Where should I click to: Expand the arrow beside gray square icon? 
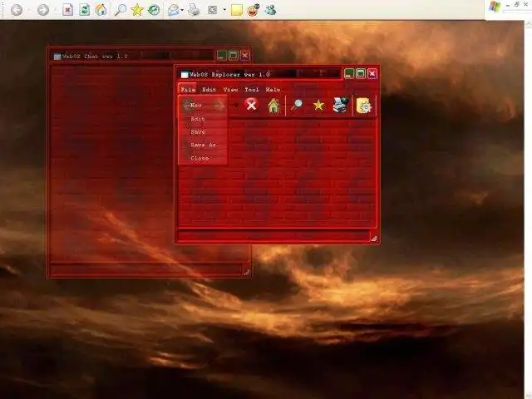point(224,10)
